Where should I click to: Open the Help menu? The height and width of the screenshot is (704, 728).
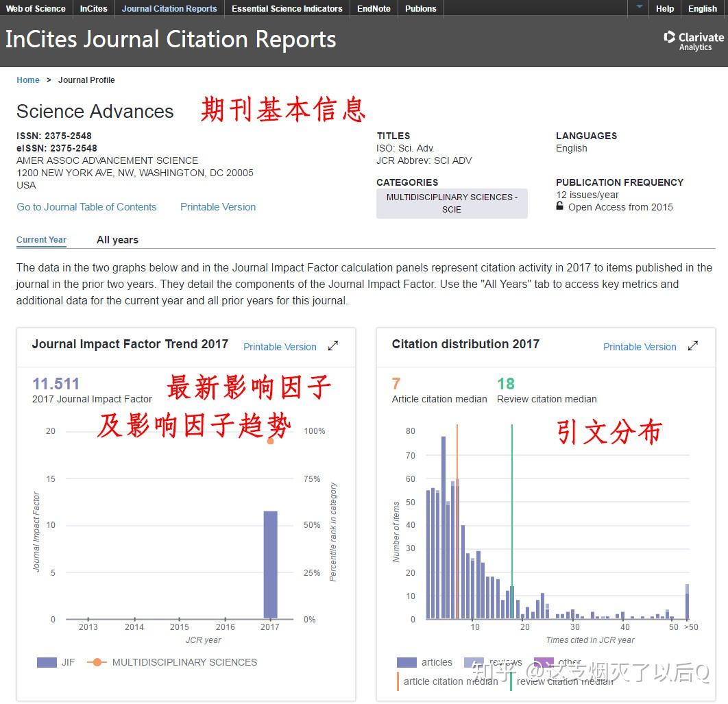[665, 8]
